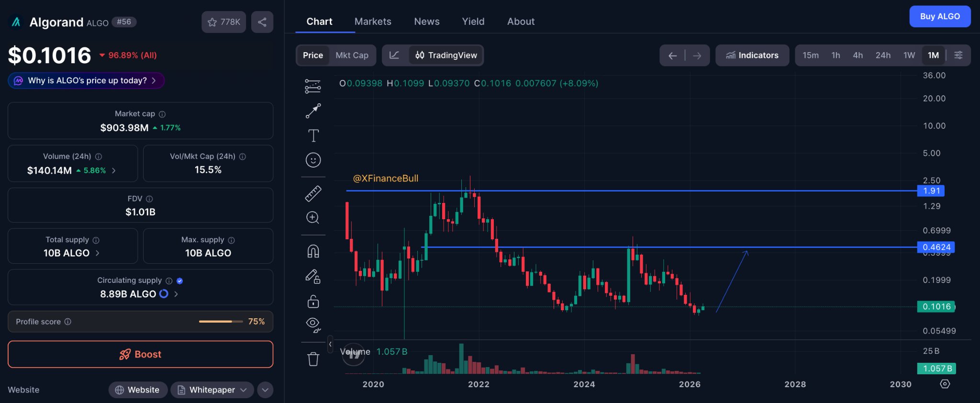Set chart interval to 4h
This screenshot has height=403, width=980.
[858, 56]
